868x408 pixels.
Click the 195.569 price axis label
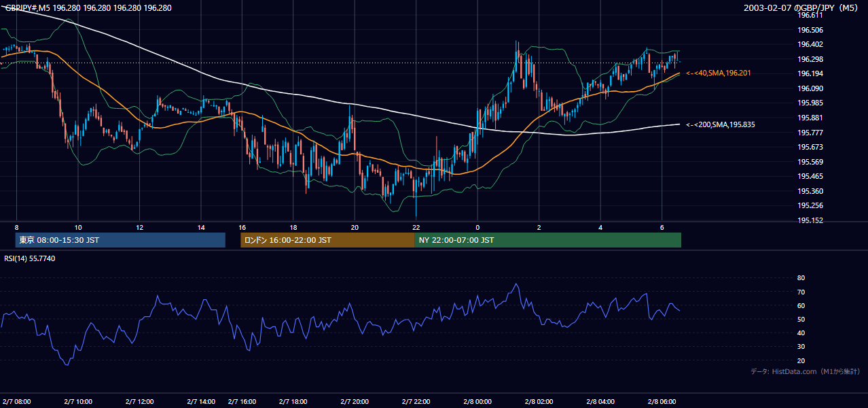pyautogui.click(x=810, y=162)
